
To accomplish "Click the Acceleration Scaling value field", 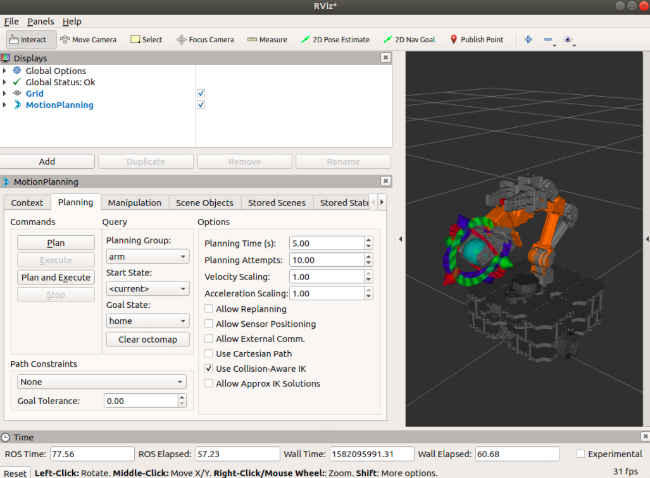I will [327, 293].
